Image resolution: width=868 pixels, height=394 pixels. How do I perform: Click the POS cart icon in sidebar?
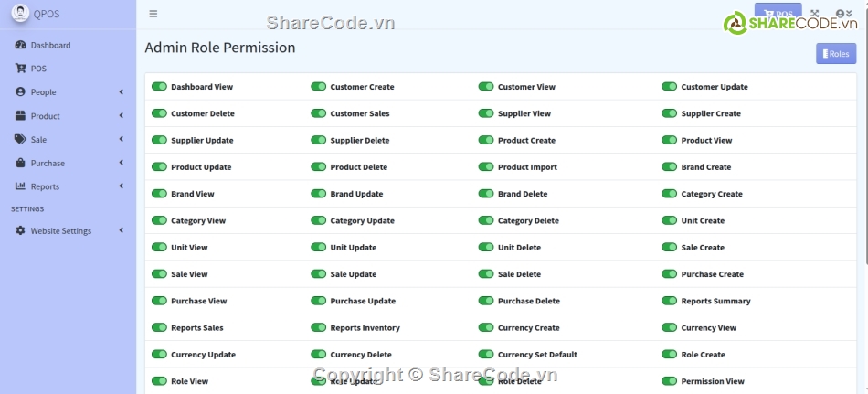tap(20, 69)
